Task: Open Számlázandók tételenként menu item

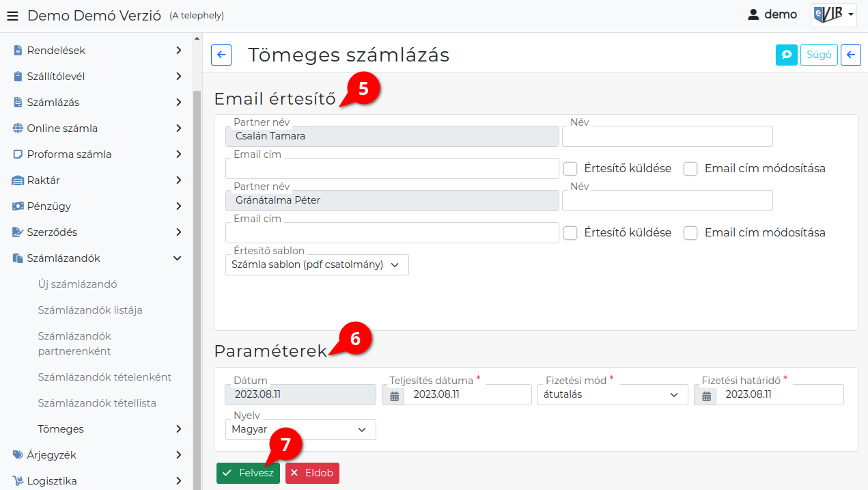Action: (104, 377)
